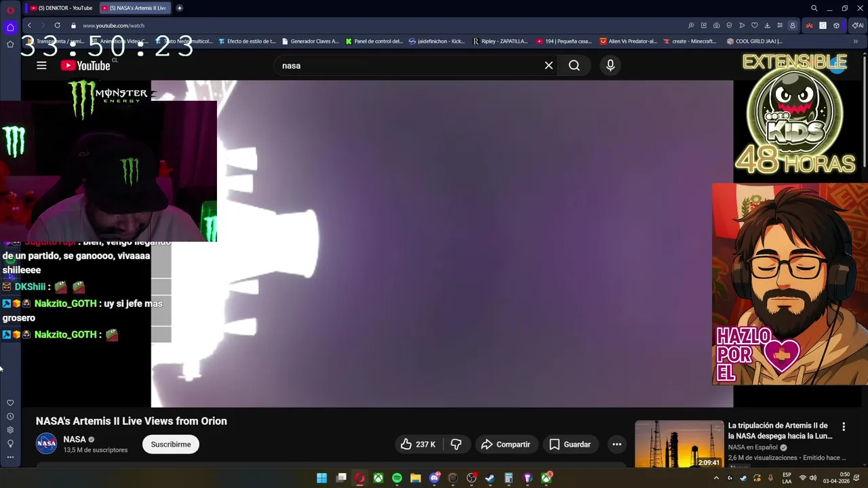Open Spotify from the taskbar
Image resolution: width=868 pixels, height=488 pixels.
(397, 478)
